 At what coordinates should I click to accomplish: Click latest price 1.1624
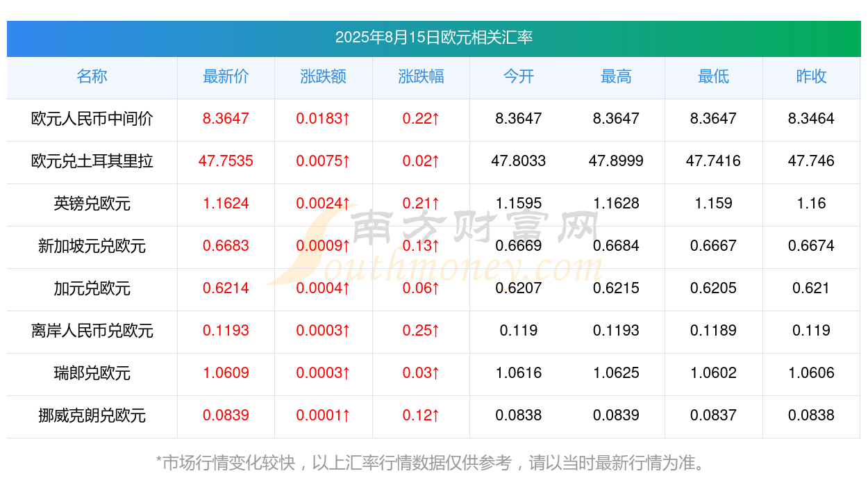[226, 204]
